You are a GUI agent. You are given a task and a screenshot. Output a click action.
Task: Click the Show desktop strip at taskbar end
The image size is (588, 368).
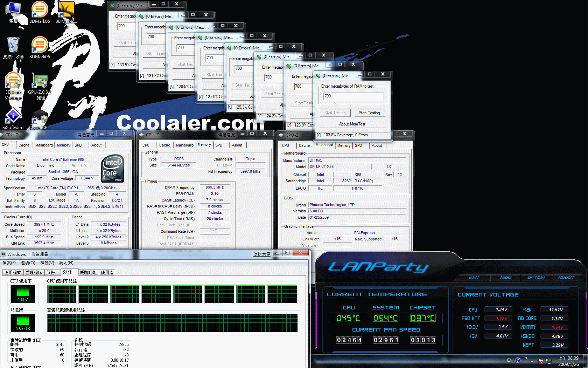(x=586, y=361)
